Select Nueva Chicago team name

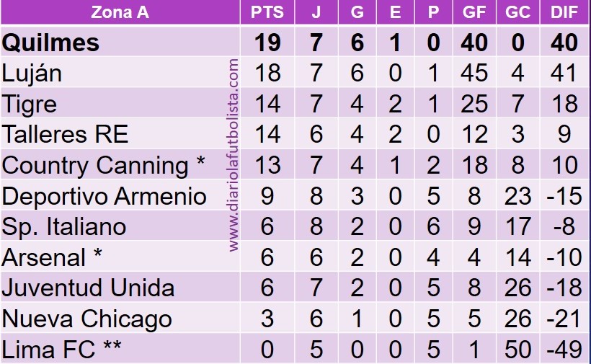coord(87,319)
